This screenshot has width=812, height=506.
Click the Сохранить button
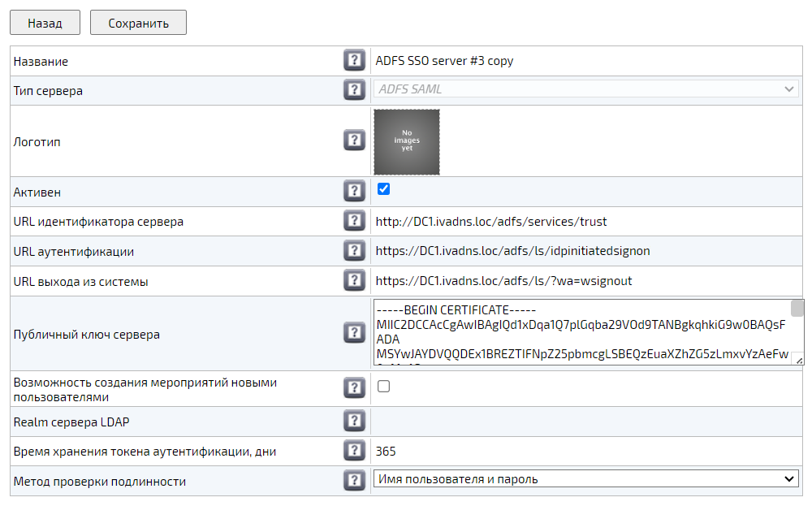138,23
